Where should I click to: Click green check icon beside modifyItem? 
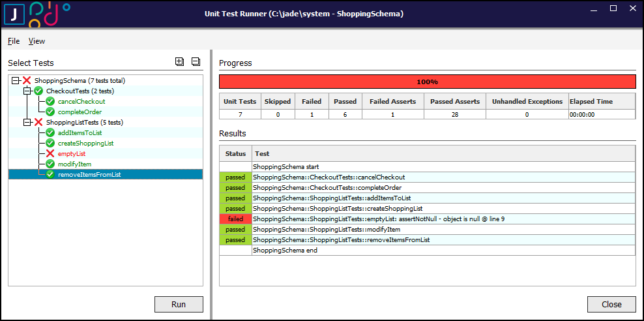tap(50, 164)
